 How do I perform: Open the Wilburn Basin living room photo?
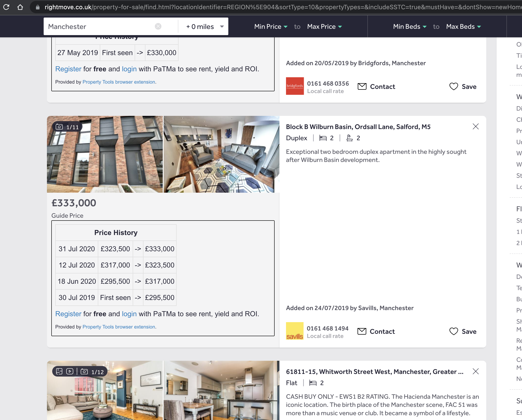[221, 154]
